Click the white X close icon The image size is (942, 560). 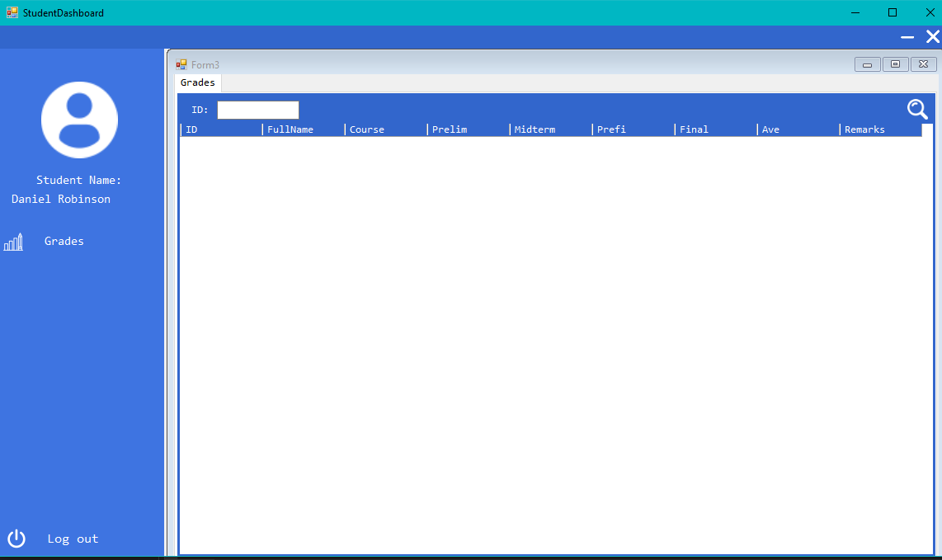tap(933, 37)
